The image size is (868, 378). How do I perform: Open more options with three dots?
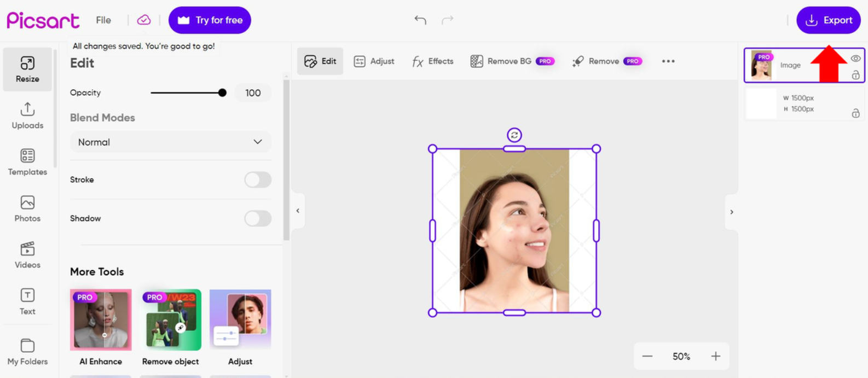click(668, 61)
